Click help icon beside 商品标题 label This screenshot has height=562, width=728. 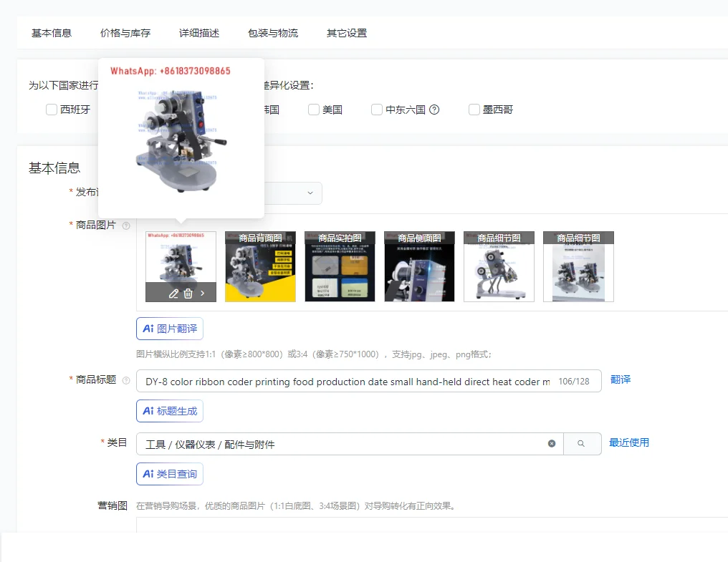coord(126,381)
